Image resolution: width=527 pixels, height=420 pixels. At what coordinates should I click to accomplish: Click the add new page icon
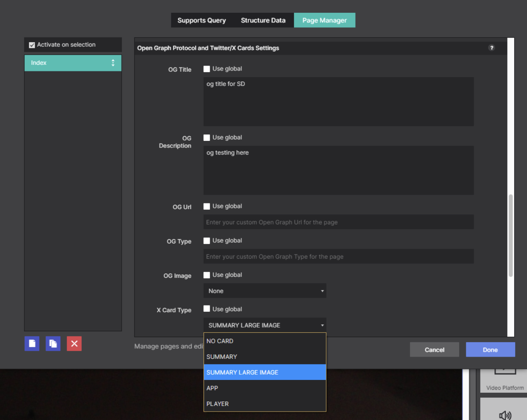[32, 343]
